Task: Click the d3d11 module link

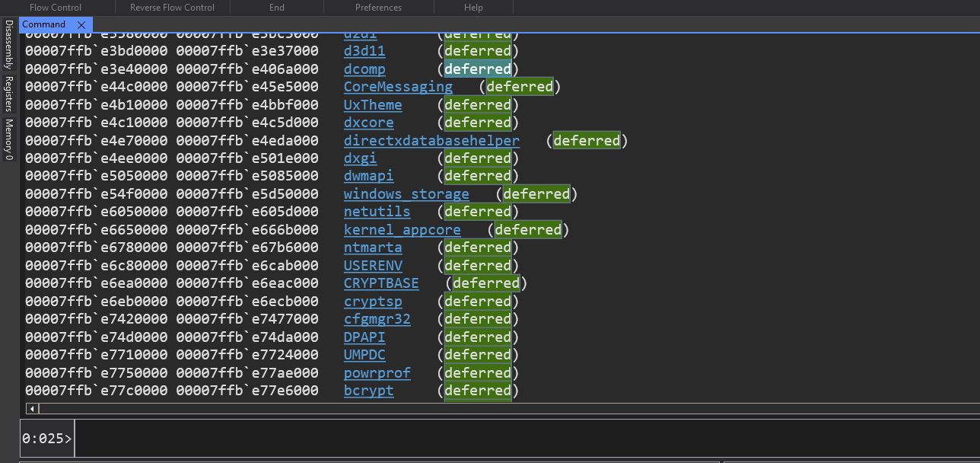Action: (x=364, y=51)
